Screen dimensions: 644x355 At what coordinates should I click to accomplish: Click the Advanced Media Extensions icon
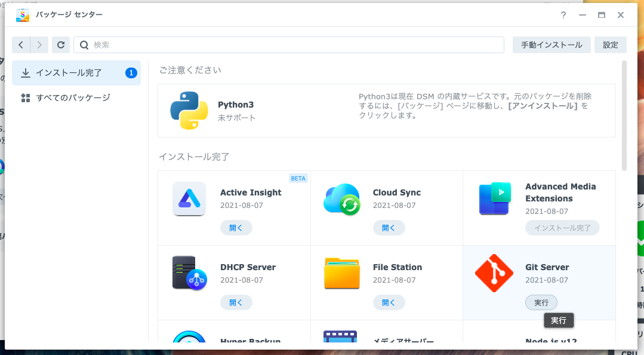pyautogui.click(x=495, y=198)
